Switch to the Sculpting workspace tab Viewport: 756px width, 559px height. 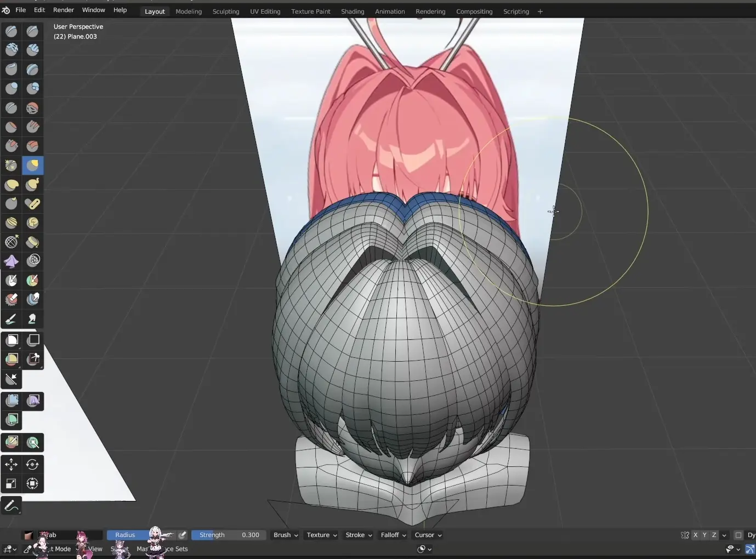[225, 12]
